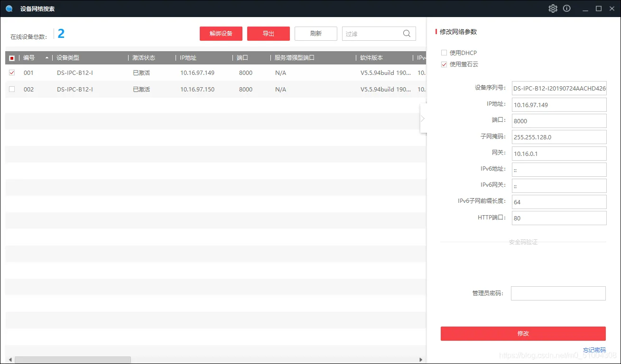Click the 网关 field with 10.16.0.1

click(559, 154)
